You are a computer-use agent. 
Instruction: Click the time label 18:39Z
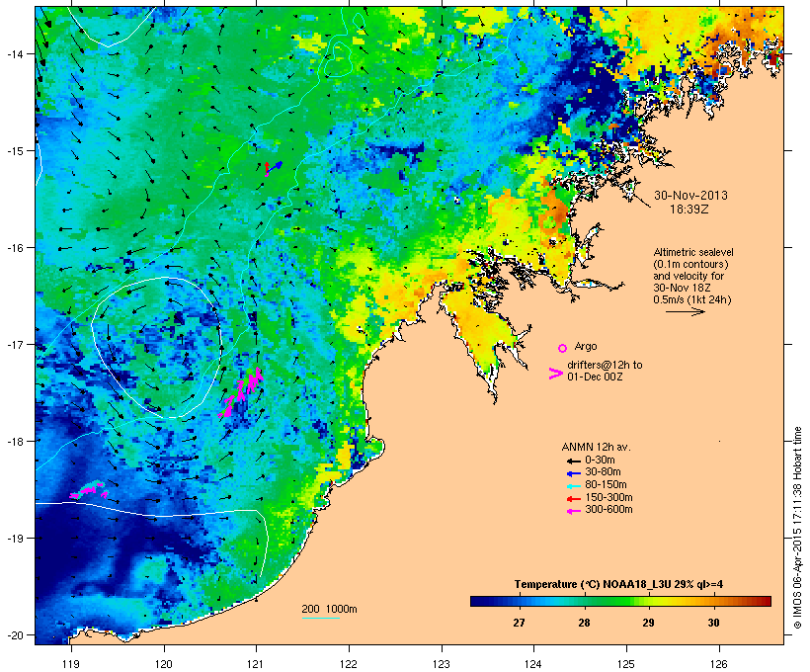coord(689,210)
